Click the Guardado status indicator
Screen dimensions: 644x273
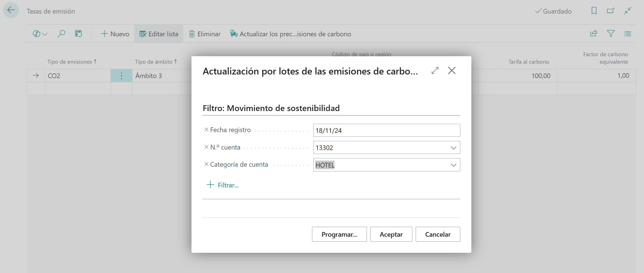click(x=553, y=11)
